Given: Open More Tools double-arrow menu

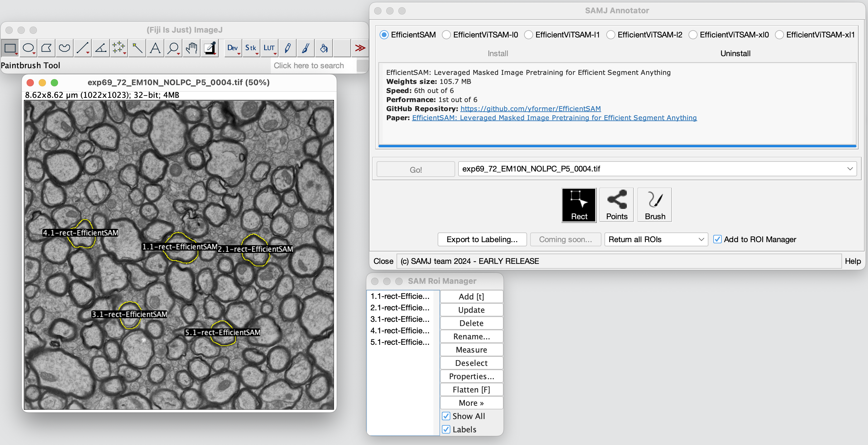Looking at the screenshot, I should click(x=360, y=48).
